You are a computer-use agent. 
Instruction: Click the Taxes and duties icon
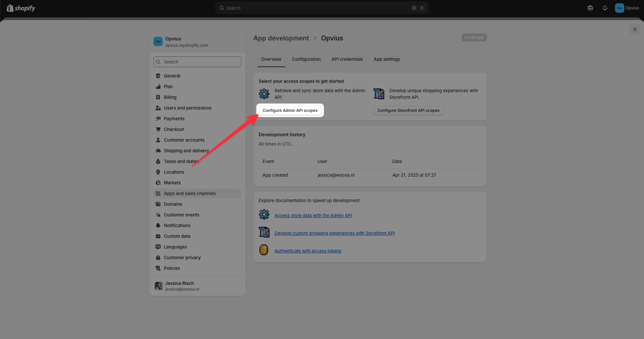158,161
